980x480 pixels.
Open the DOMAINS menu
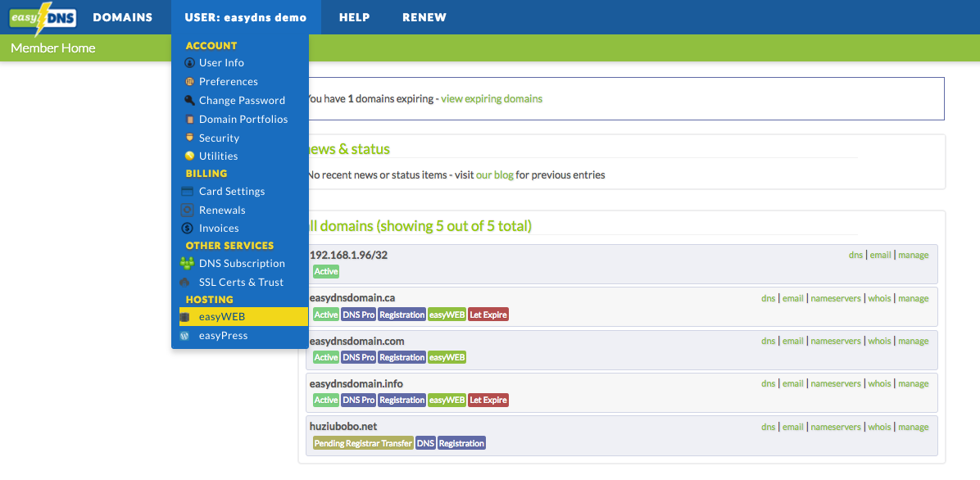click(123, 17)
